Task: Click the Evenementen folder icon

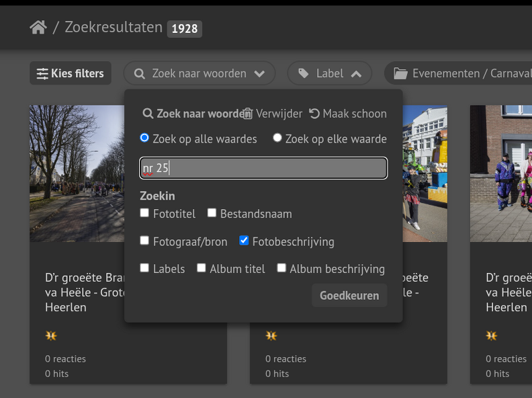Action: tap(400, 73)
